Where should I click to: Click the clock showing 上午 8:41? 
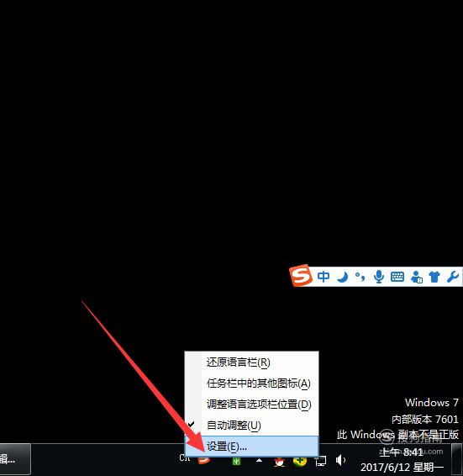coord(401,452)
